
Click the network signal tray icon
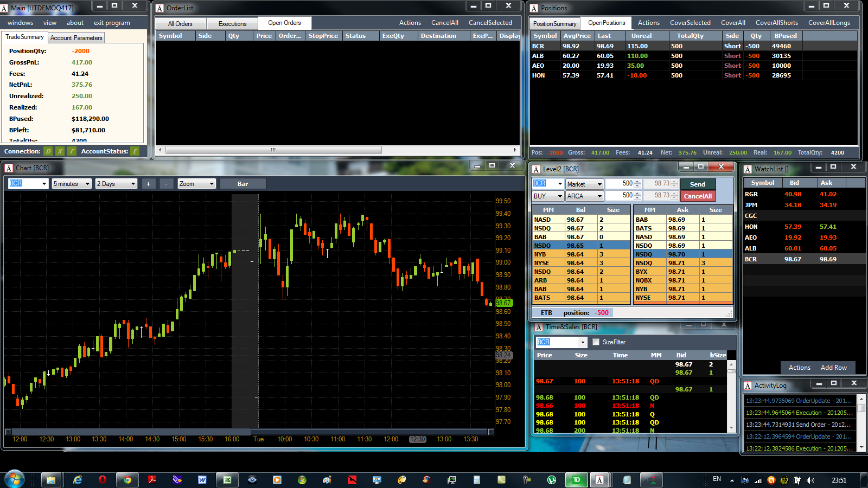pyautogui.click(x=758, y=480)
